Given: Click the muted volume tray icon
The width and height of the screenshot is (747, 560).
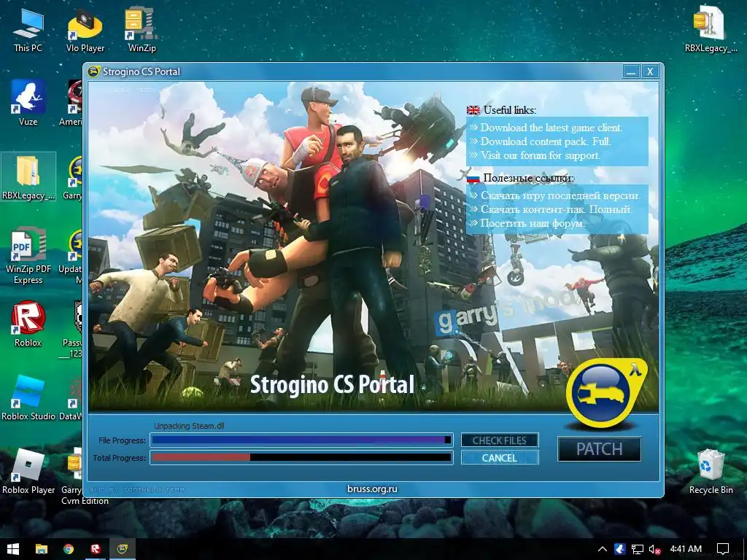Looking at the screenshot, I should [x=654, y=549].
